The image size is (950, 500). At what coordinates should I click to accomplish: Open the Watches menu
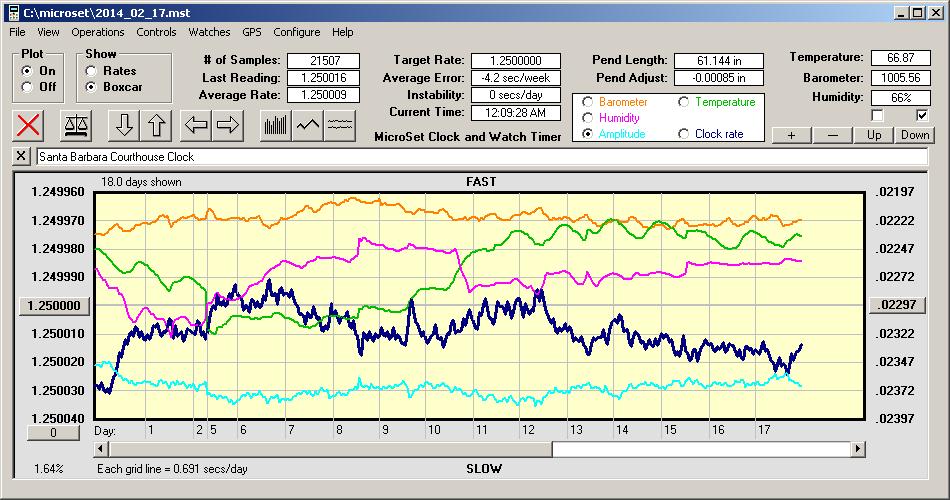coord(209,32)
